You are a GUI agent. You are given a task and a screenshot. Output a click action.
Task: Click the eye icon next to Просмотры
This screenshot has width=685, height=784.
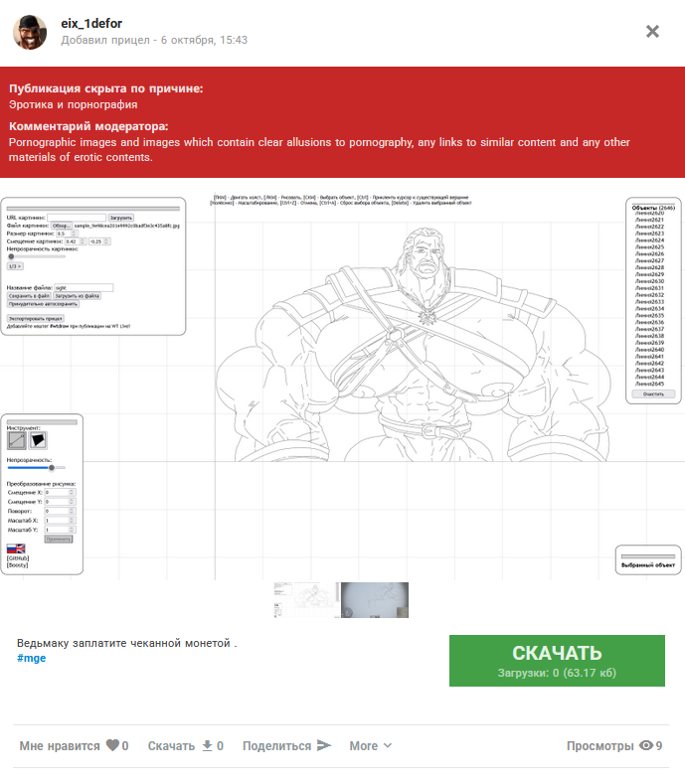(x=646, y=745)
